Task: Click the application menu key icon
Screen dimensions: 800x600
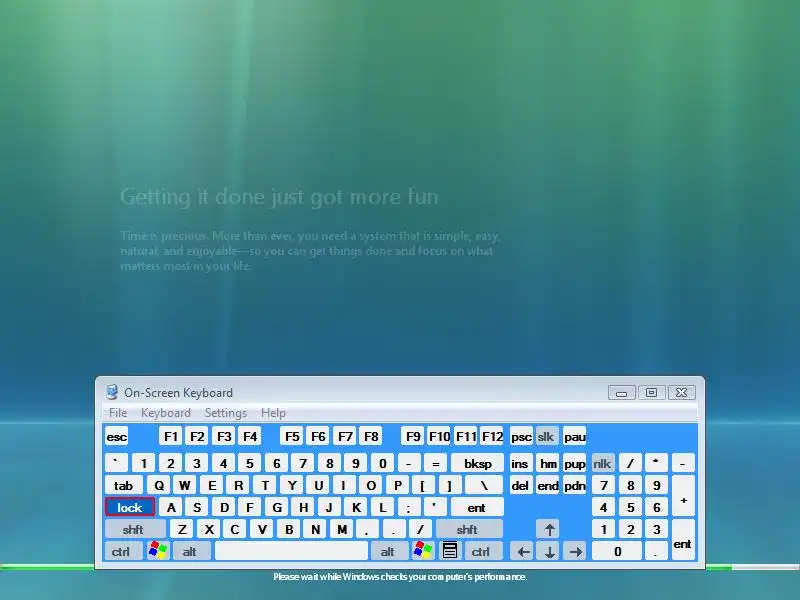Action: click(449, 551)
